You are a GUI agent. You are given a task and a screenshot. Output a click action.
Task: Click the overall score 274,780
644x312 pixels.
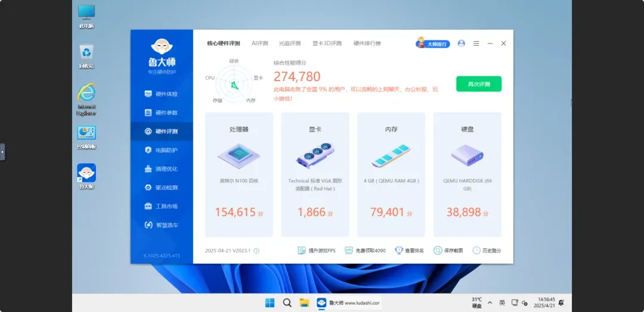point(297,77)
